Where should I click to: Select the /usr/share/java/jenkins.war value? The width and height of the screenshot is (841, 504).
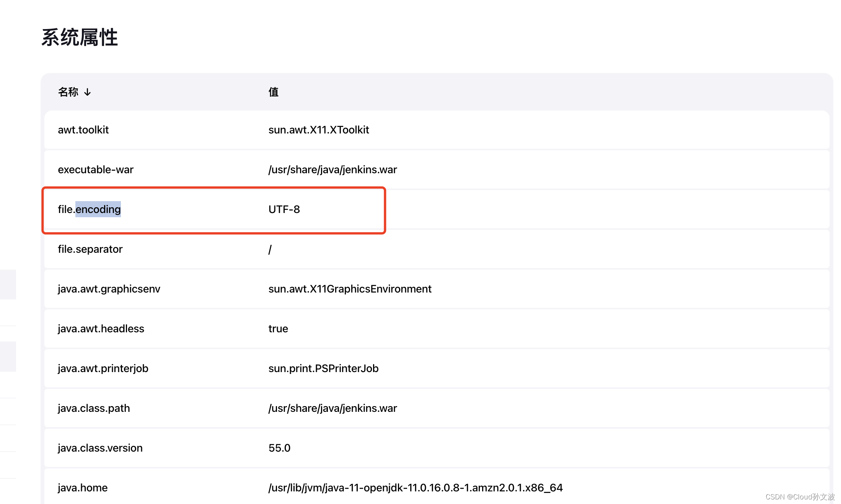point(332,169)
